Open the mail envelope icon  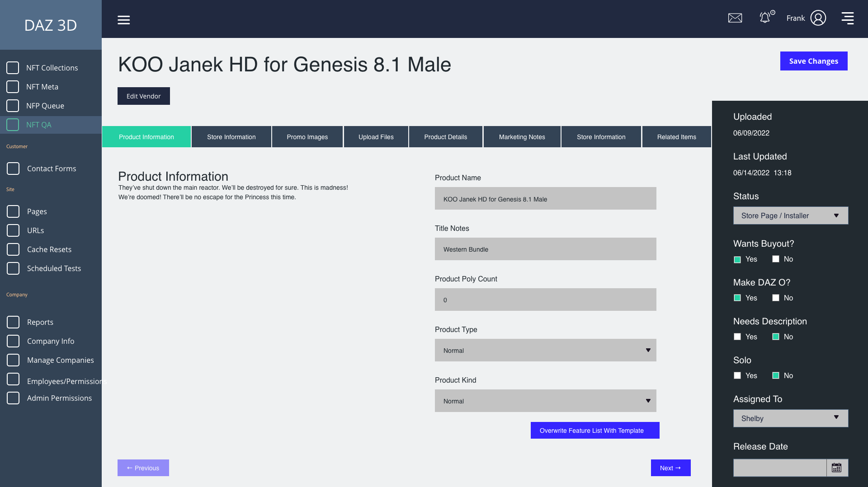point(735,18)
